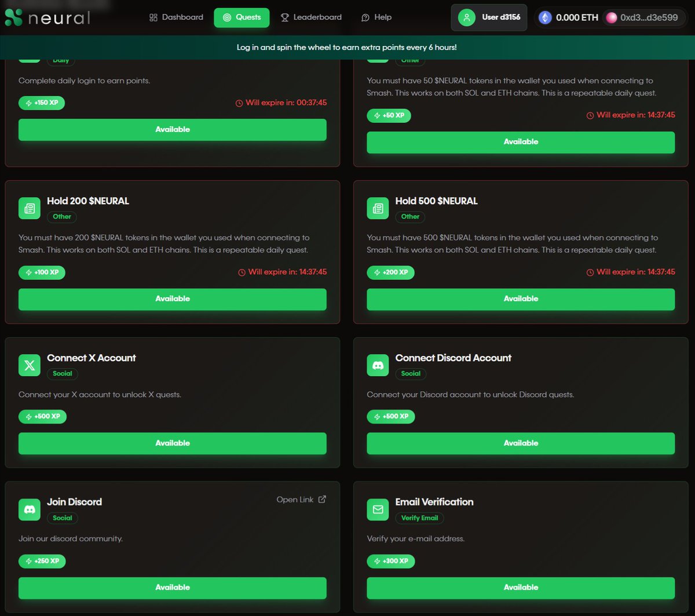Click Other tag under Hold 200 $NEURAL
Viewport: 695px width, 616px height.
click(62, 217)
